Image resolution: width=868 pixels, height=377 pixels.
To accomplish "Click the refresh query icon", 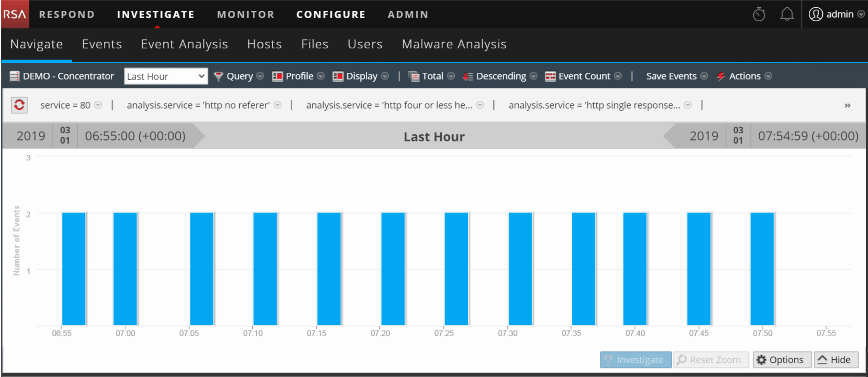I will tap(19, 105).
